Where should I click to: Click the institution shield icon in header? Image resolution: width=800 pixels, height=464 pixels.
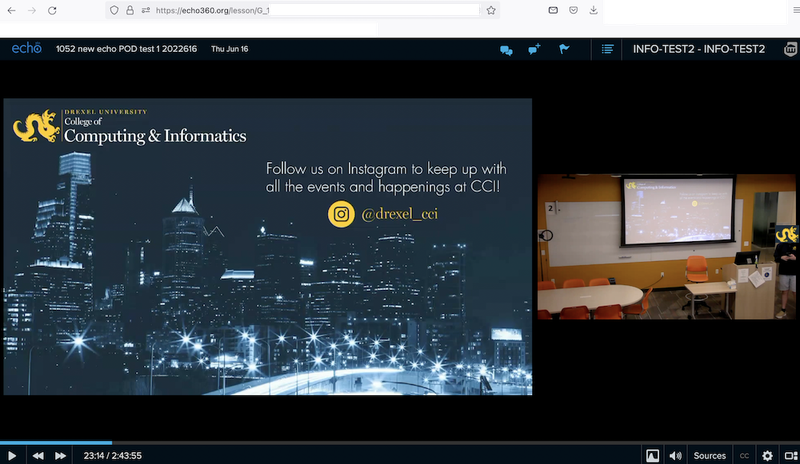[791, 49]
